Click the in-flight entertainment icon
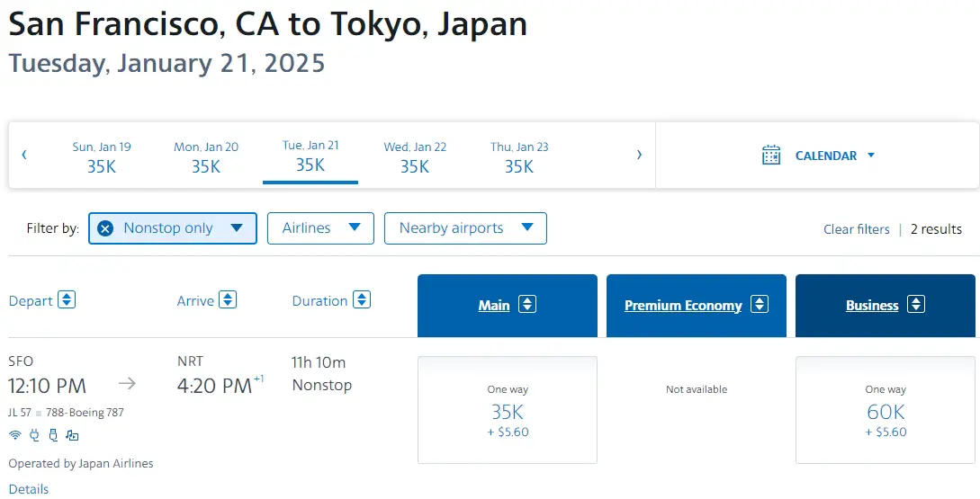This screenshot has width=980, height=499. pos(72,435)
